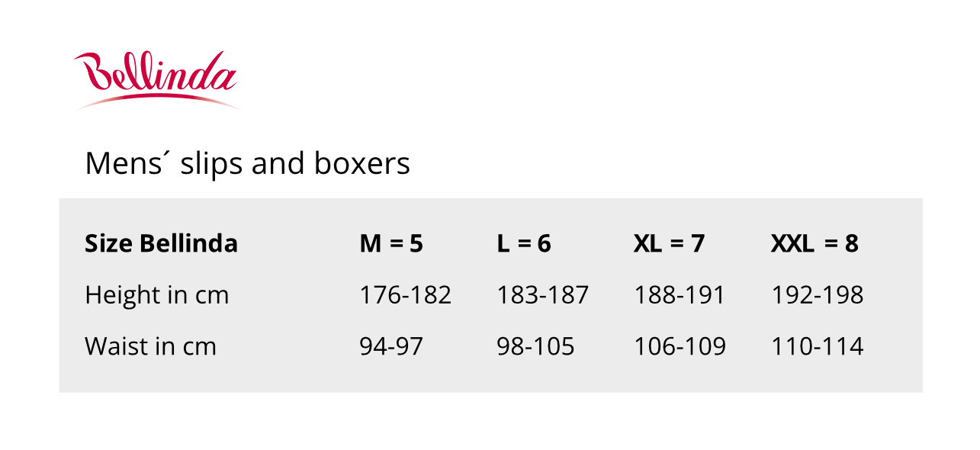This screenshot has width=980, height=450.
Task: Click height value 183-187
Action: (x=542, y=294)
